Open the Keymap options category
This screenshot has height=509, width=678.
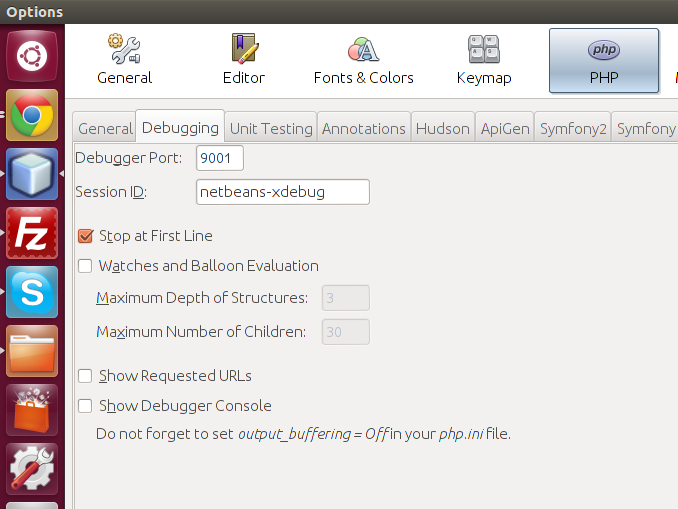(x=484, y=60)
